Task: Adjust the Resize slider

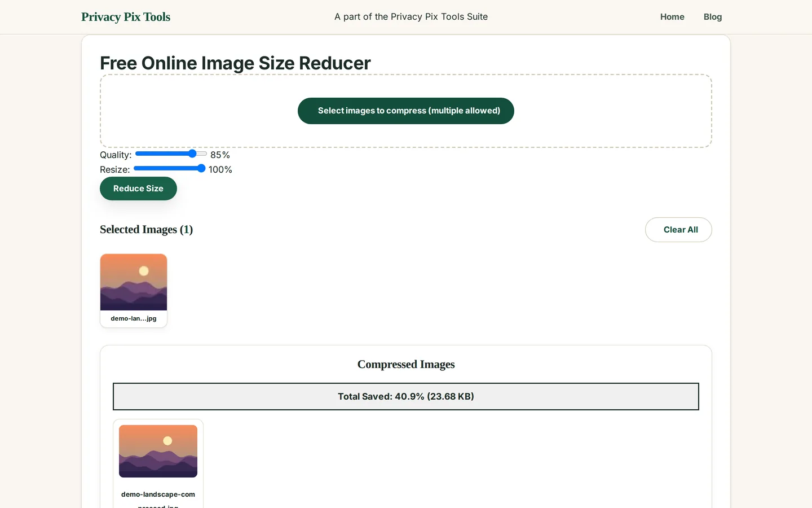Action: (x=169, y=168)
